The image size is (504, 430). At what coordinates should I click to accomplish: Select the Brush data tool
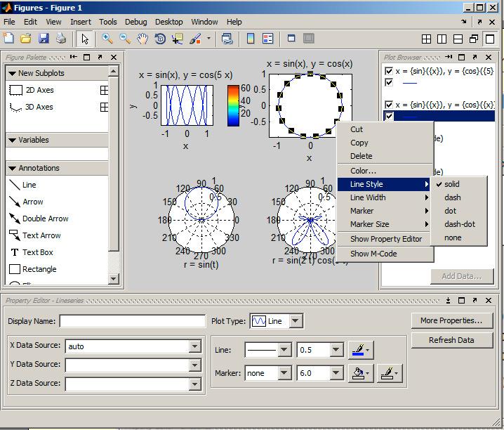click(x=195, y=39)
